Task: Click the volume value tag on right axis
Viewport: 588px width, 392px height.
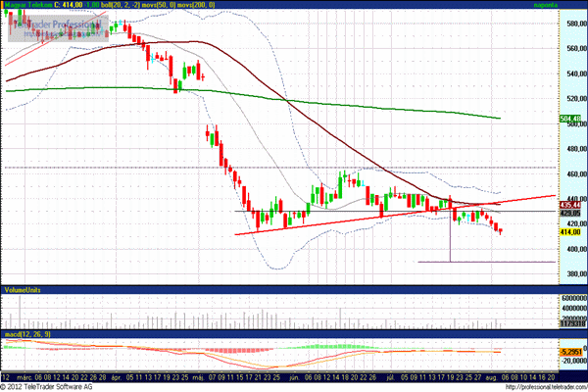Action: [x=571, y=322]
